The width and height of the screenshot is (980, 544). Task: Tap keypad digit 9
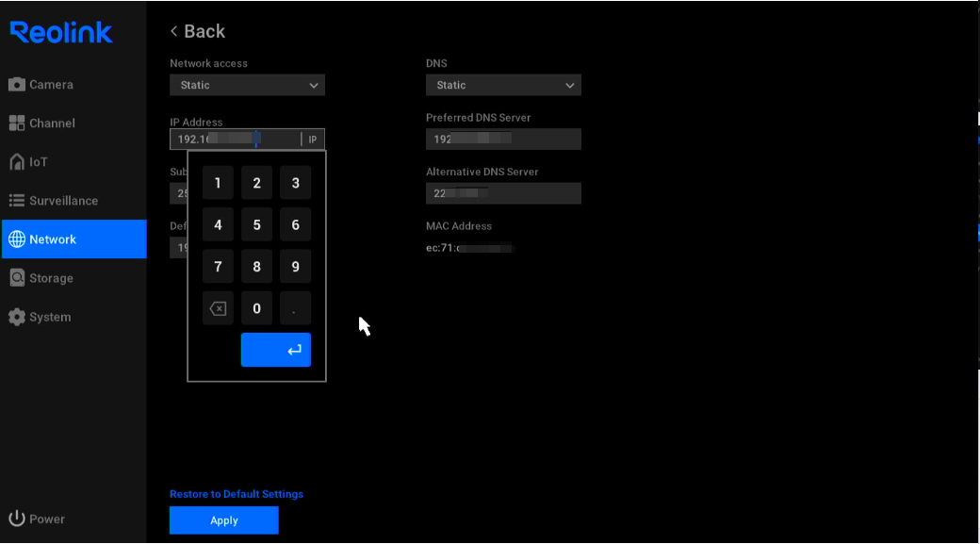click(296, 267)
